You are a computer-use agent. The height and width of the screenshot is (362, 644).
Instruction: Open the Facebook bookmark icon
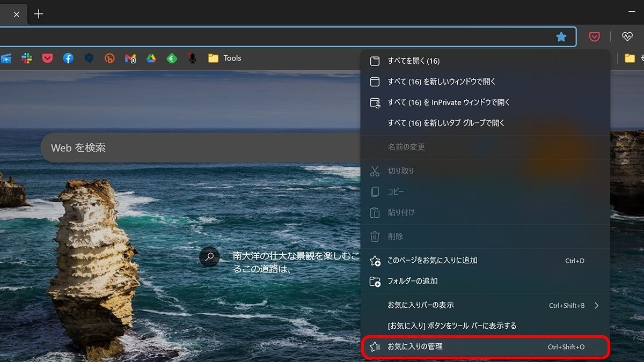tap(68, 58)
